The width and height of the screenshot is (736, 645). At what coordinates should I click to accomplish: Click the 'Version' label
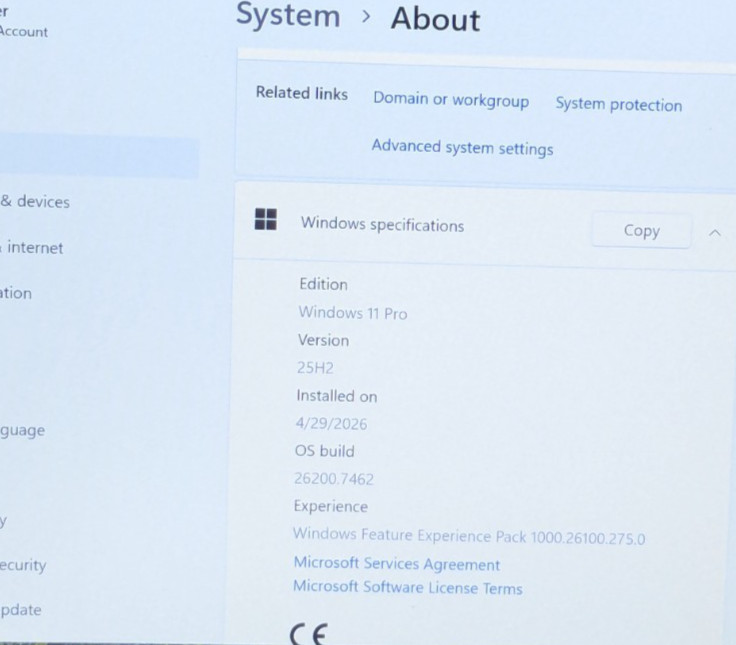pos(323,340)
